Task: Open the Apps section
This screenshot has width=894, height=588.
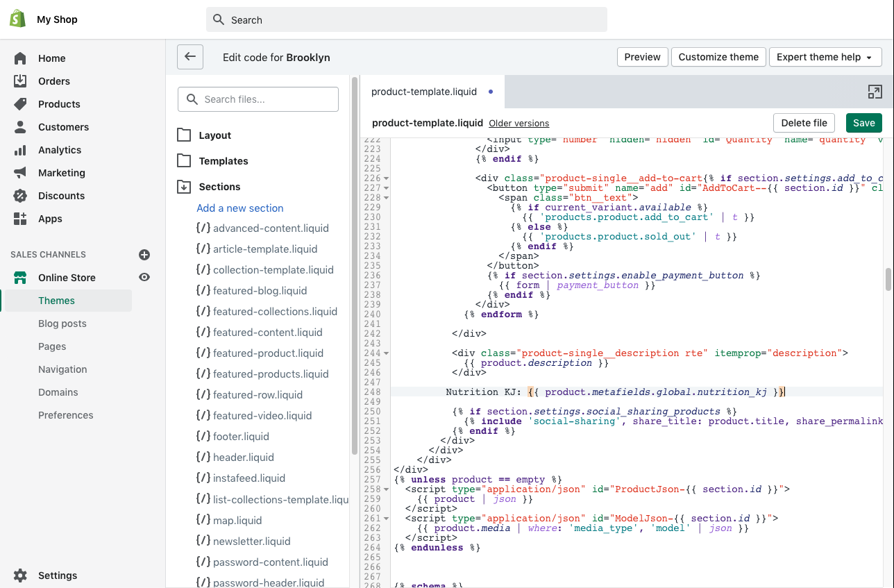Action: click(x=50, y=219)
